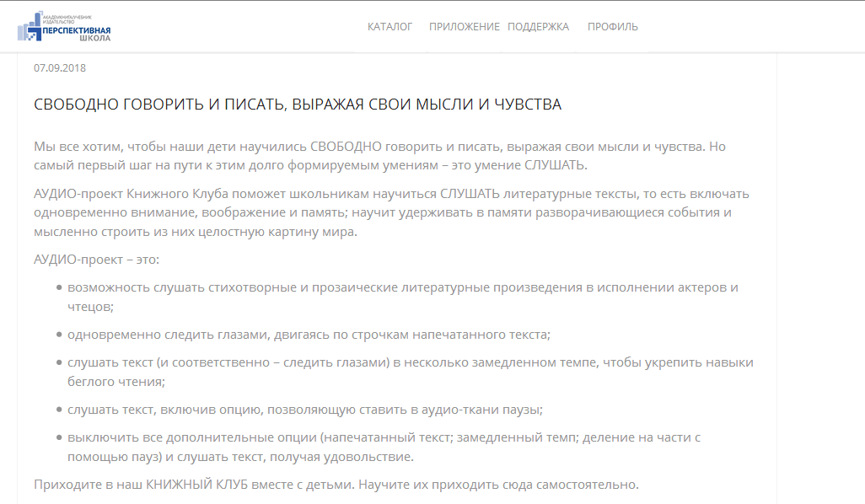Screen dimensions: 865x504
Task: Go to the ПРИЛОЖЕНИЕ section
Action: (x=464, y=27)
